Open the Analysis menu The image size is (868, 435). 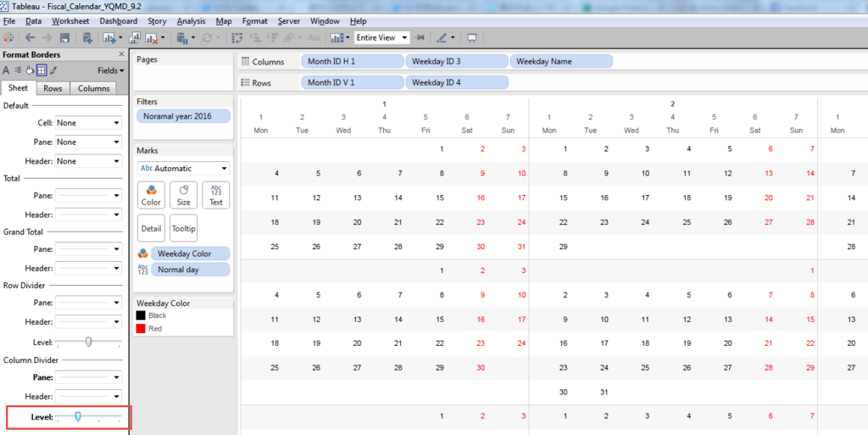(191, 21)
